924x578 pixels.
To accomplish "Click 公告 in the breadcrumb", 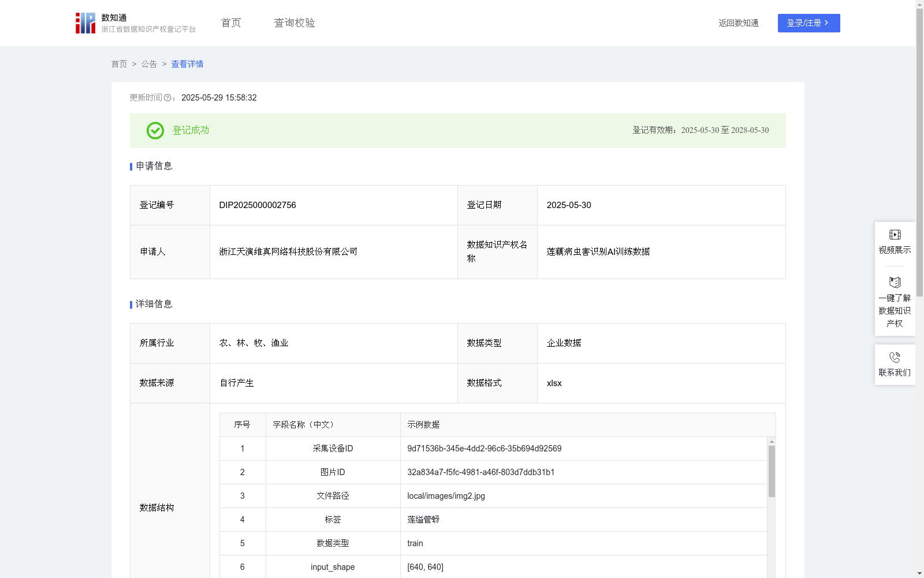I will [x=149, y=64].
